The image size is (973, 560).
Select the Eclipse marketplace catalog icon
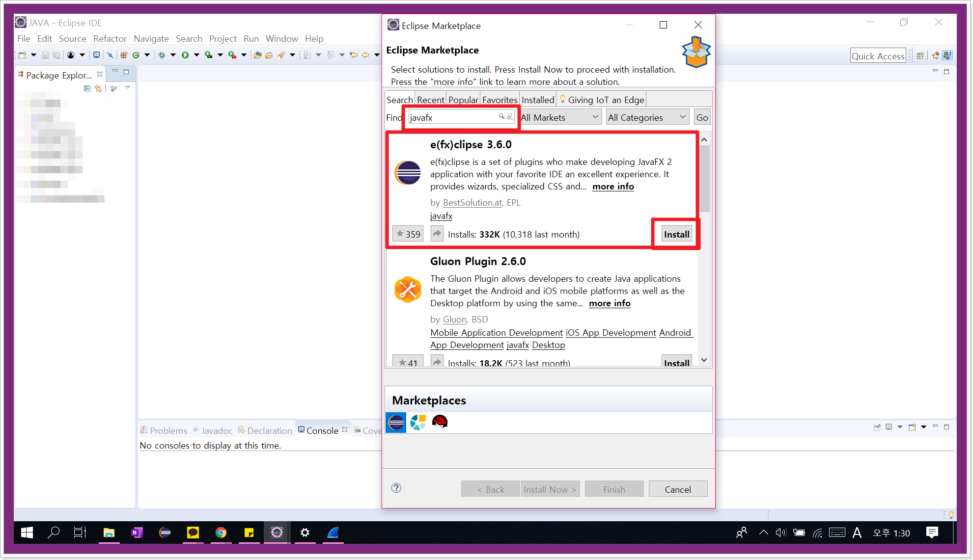point(396,422)
